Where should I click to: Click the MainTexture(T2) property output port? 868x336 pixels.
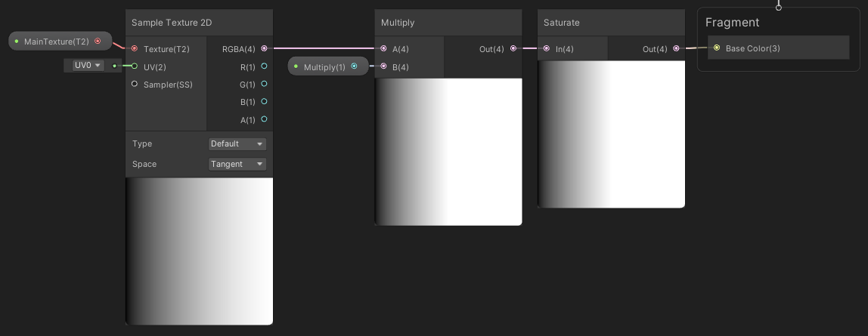pyautogui.click(x=98, y=41)
